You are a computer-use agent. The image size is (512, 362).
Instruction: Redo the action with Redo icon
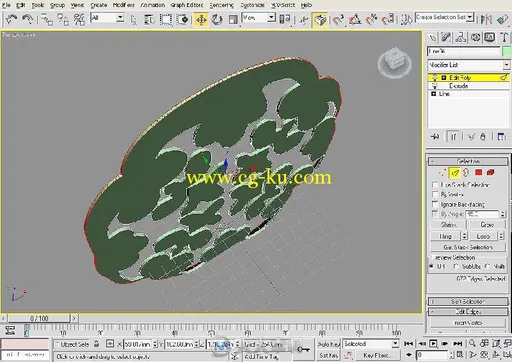[x=27, y=19]
